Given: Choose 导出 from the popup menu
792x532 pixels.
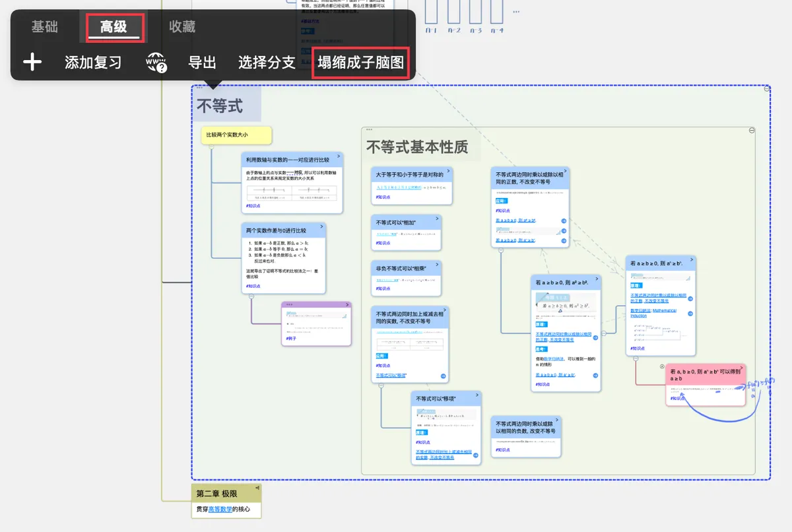Looking at the screenshot, I should tap(202, 63).
